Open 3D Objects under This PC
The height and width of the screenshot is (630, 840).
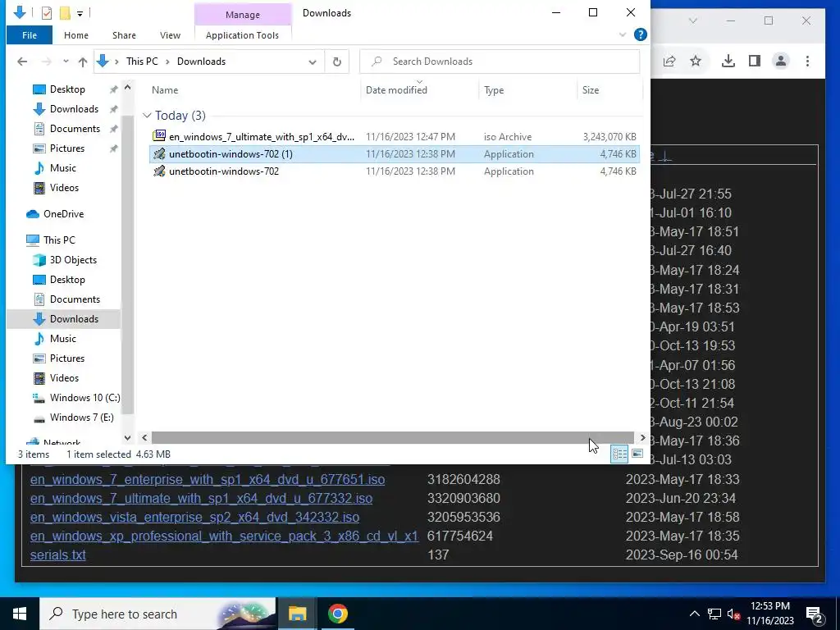[x=73, y=260]
